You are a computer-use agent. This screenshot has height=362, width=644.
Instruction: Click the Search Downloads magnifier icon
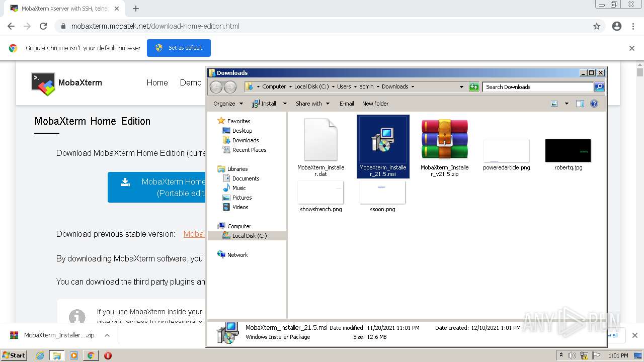599,87
